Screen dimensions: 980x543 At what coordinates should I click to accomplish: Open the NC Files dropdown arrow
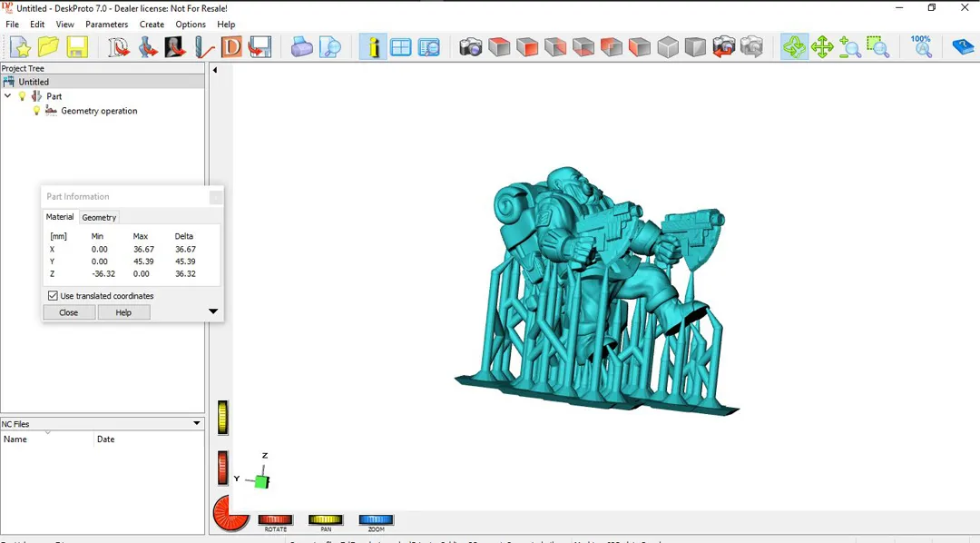tap(197, 423)
